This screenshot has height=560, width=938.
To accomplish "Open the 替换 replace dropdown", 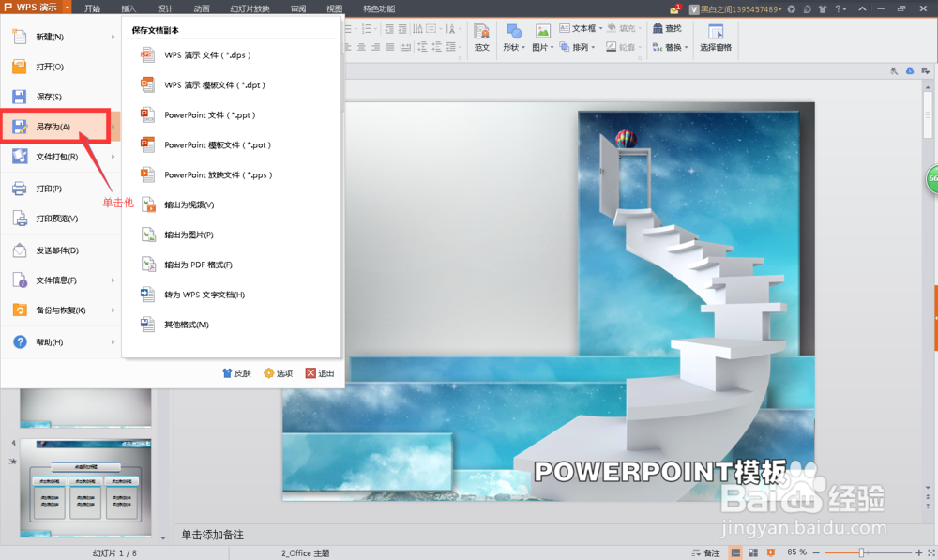I will point(670,47).
